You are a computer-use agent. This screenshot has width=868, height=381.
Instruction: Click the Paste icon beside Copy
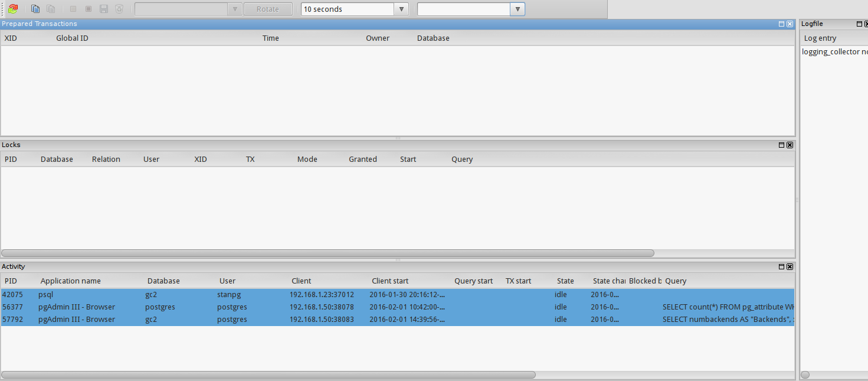pos(51,9)
